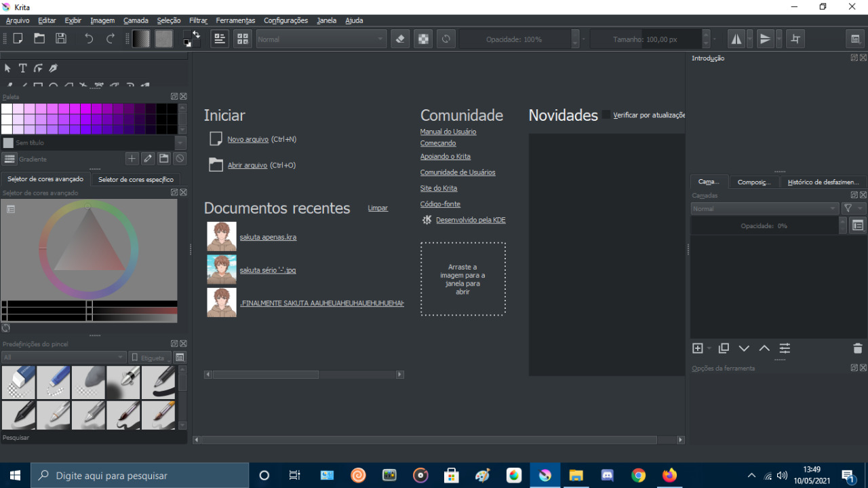Open the Arquivo menu
The height and width of the screenshot is (488, 868).
click(18, 20)
